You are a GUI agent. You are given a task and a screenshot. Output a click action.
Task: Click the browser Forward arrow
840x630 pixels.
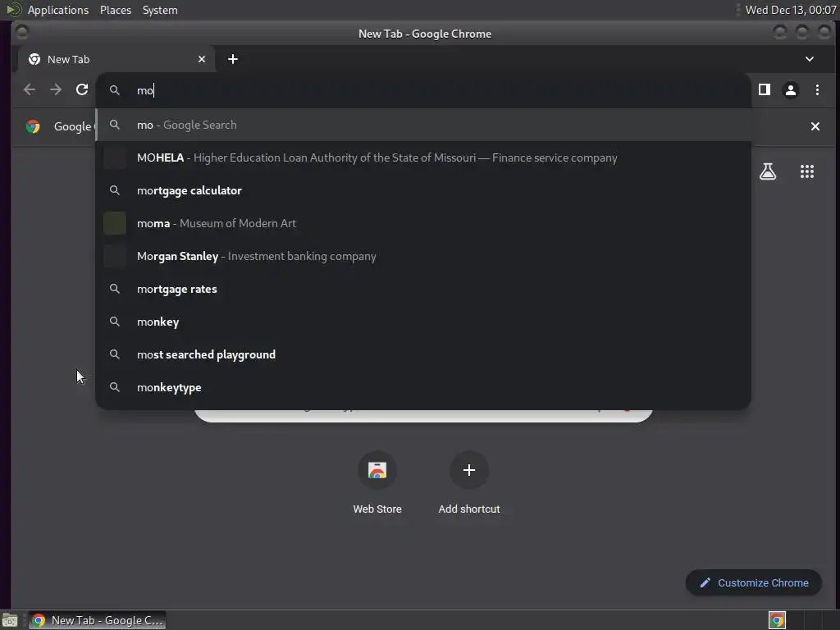pyautogui.click(x=56, y=90)
